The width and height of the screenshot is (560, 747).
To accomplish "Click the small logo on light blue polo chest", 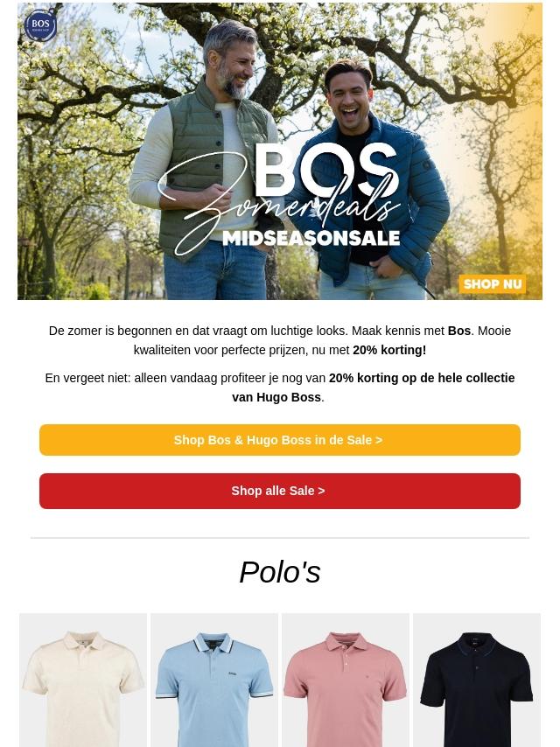I will (x=232, y=674).
